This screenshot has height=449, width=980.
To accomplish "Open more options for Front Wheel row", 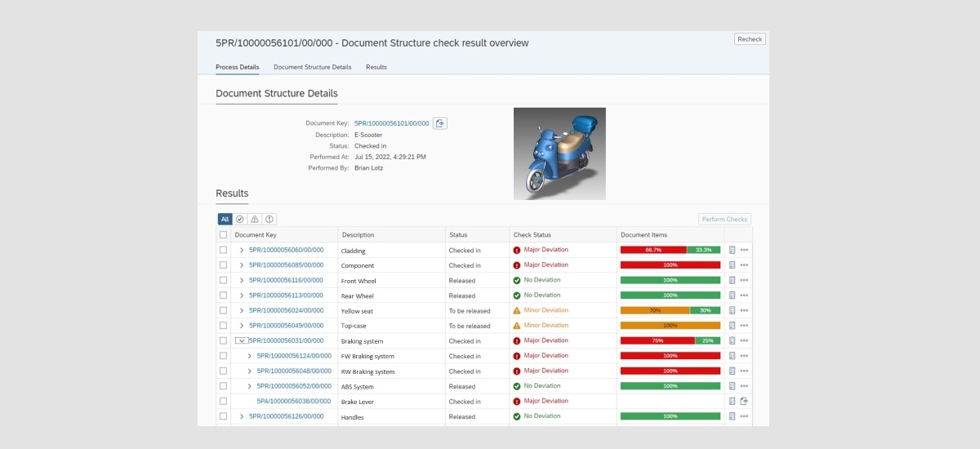I will [x=744, y=280].
